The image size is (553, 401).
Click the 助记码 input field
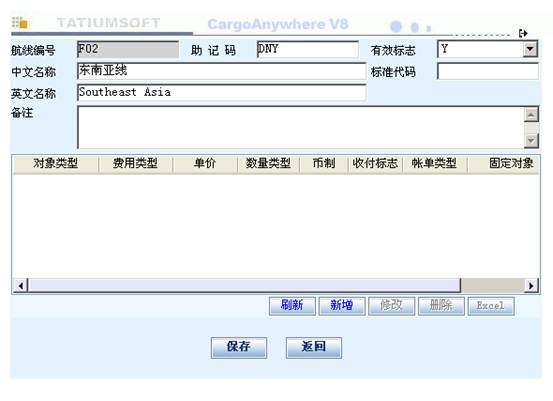coord(308,49)
